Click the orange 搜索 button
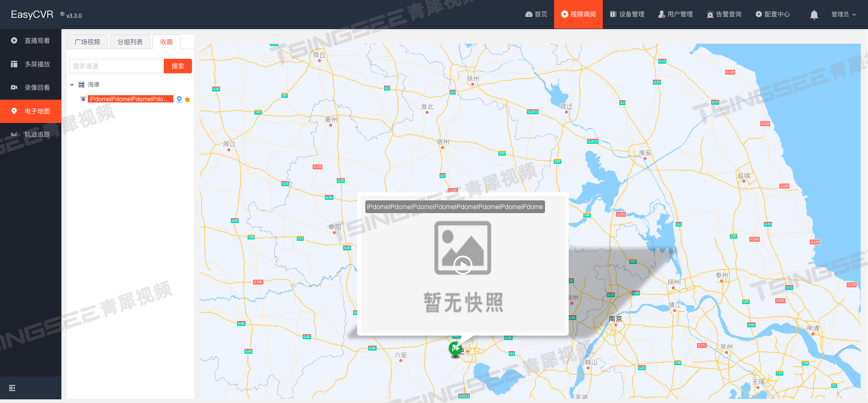The image size is (868, 403). [x=178, y=66]
